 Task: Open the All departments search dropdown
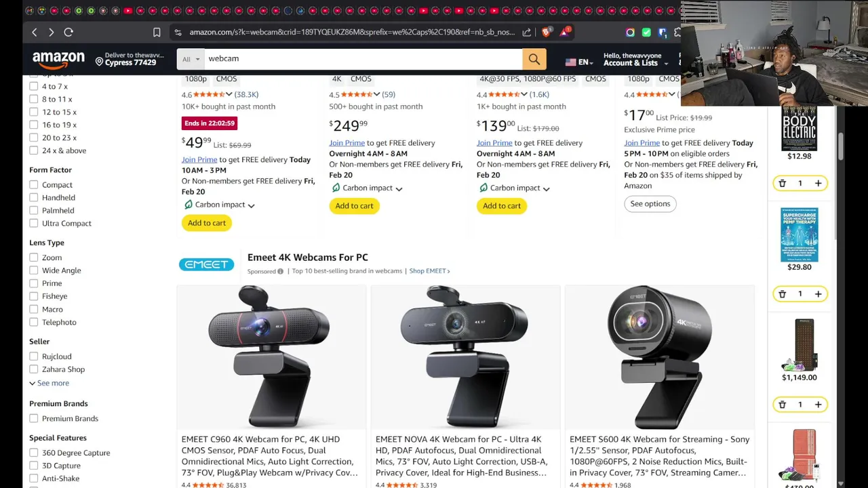click(191, 60)
